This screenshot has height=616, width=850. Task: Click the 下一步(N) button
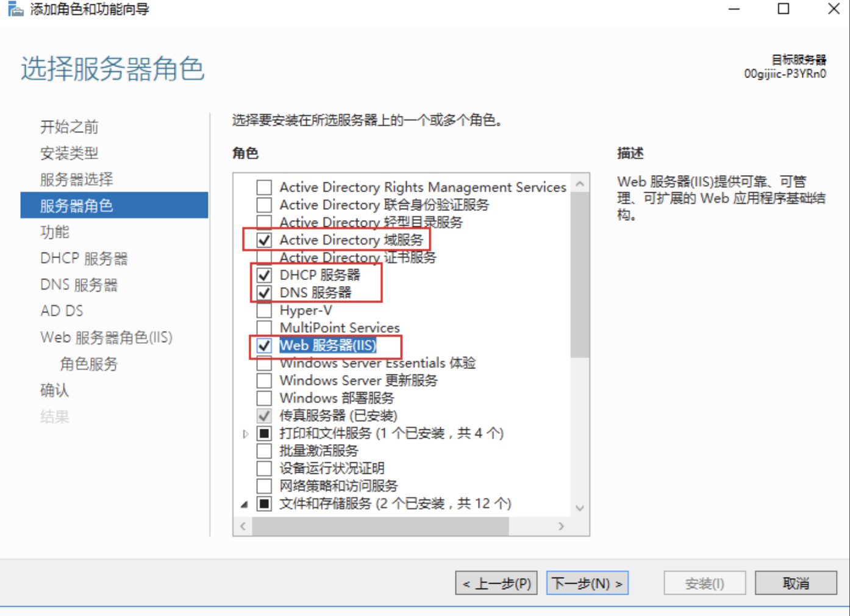tap(587, 583)
